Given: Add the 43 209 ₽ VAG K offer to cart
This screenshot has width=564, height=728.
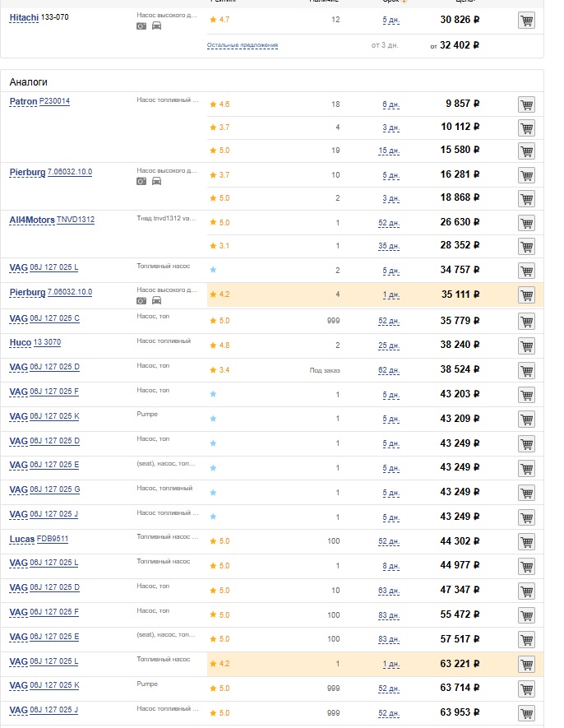Looking at the screenshot, I should point(526,420).
